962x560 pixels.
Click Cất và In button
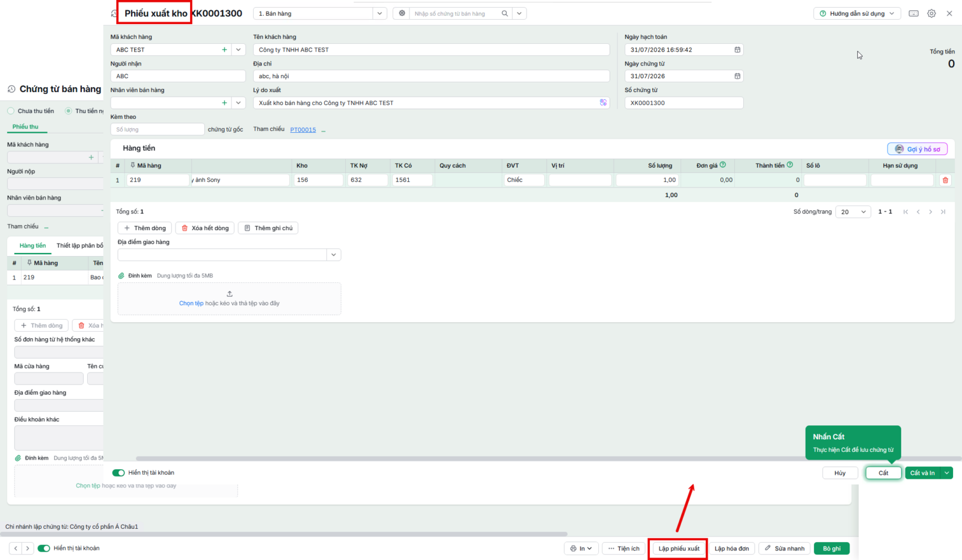coord(923,473)
